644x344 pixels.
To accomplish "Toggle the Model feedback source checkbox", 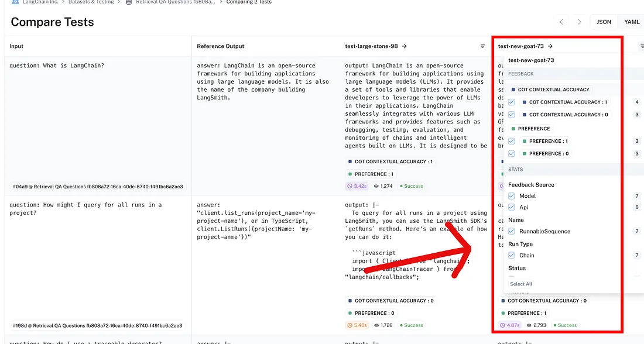I will (511, 196).
